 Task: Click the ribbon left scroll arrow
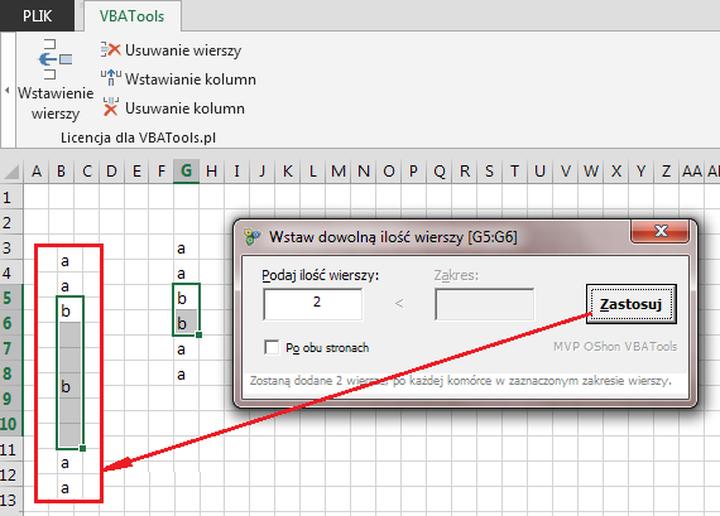[x=6, y=91]
